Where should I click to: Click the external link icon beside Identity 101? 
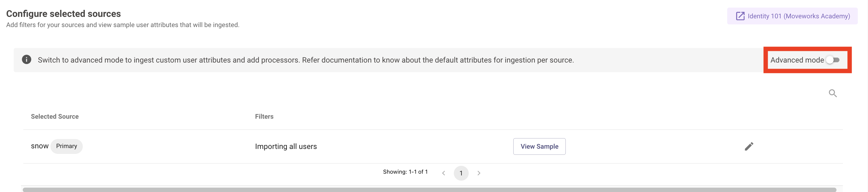[740, 16]
